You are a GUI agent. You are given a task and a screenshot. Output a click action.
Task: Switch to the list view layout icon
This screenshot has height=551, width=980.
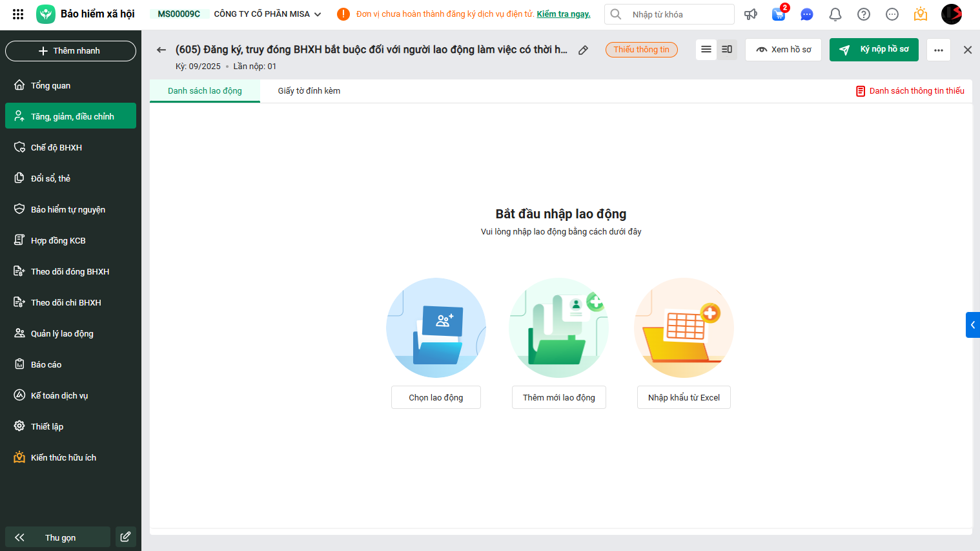click(x=706, y=49)
